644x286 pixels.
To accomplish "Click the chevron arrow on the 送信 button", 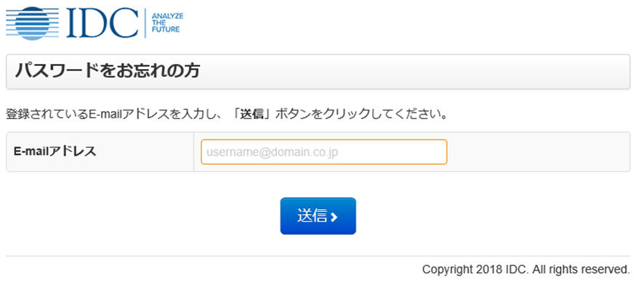I will pyautogui.click(x=334, y=216).
